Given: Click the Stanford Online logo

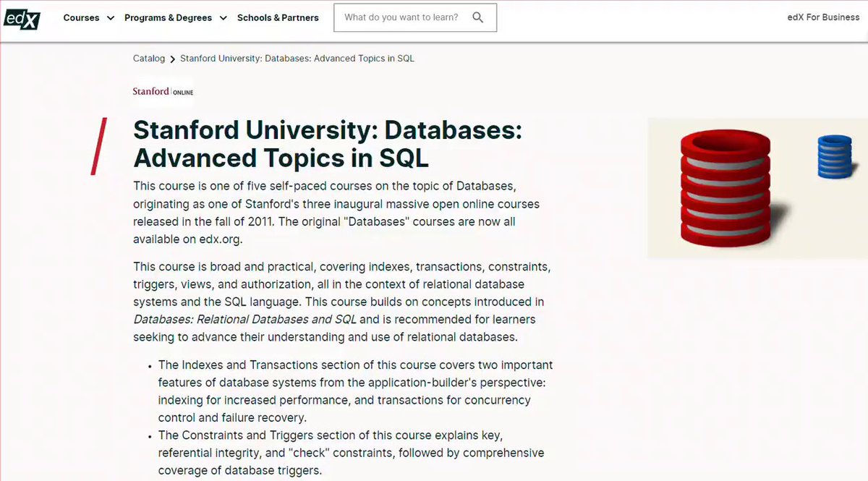Looking at the screenshot, I should click(x=163, y=92).
